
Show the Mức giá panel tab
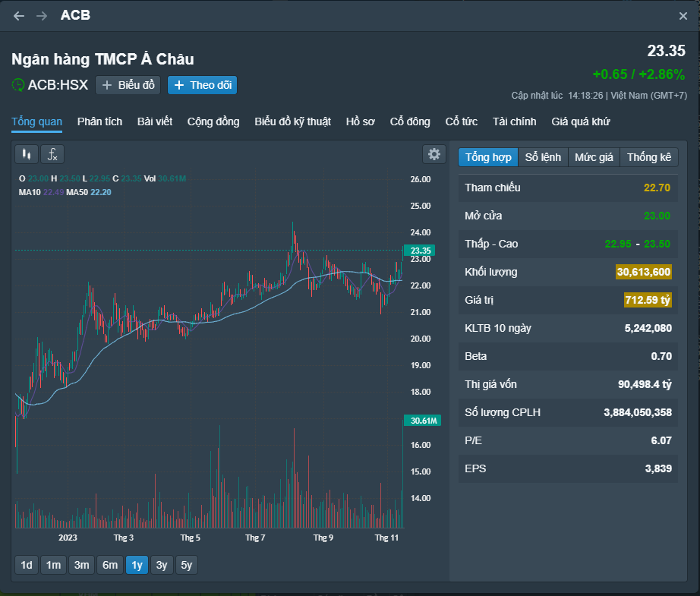(x=594, y=157)
